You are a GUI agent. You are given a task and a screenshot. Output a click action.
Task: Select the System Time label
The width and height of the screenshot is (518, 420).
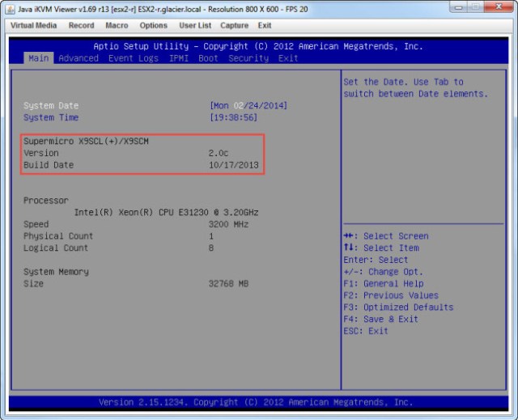coord(51,117)
